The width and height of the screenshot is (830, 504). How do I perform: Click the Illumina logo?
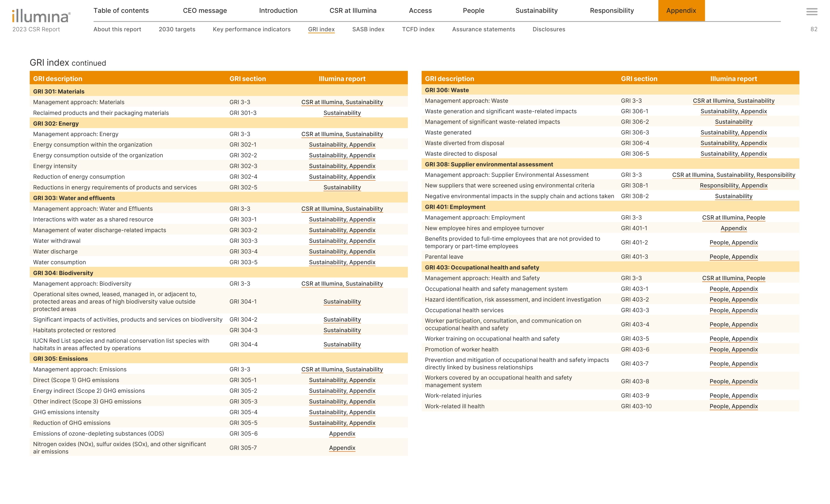[41, 16]
